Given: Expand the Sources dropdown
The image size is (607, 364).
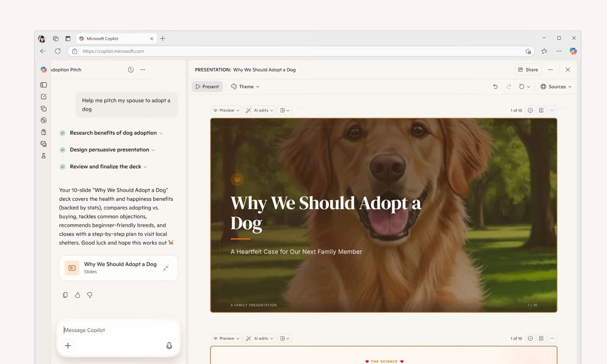Looking at the screenshot, I should pos(556,87).
